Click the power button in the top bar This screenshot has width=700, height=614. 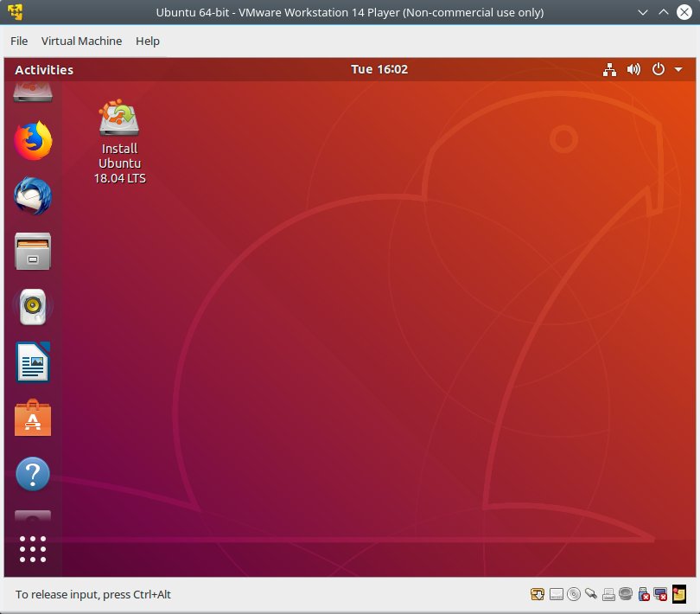tap(656, 69)
